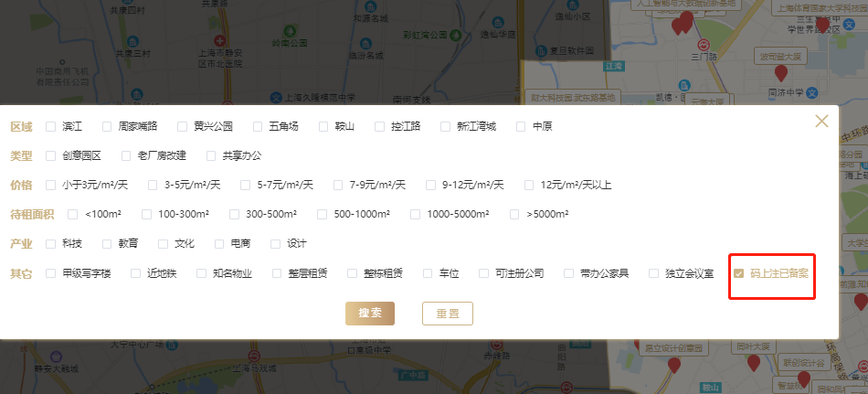The height and width of the screenshot is (394, 868).
Task: Click the 市北医院 hospital cross icon
Action: 221,41
